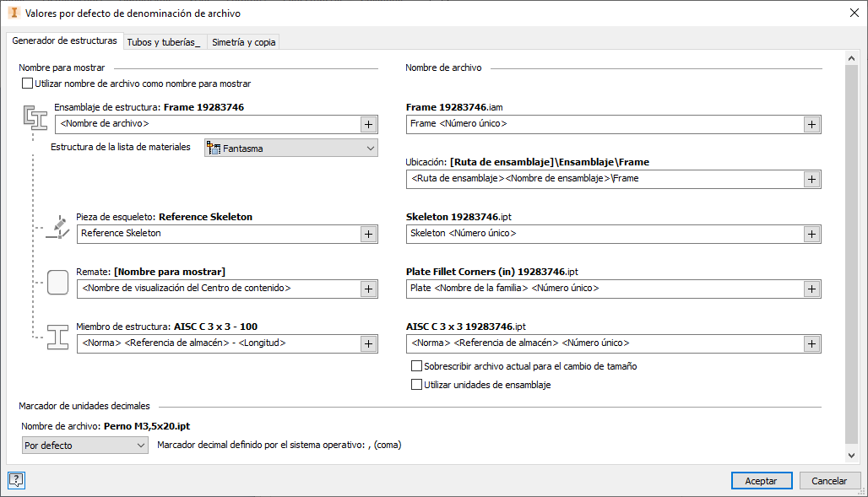Enable Utilizar nombre de archivo como nombre para mostrar
This screenshot has height=497, width=868.
[x=28, y=84]
